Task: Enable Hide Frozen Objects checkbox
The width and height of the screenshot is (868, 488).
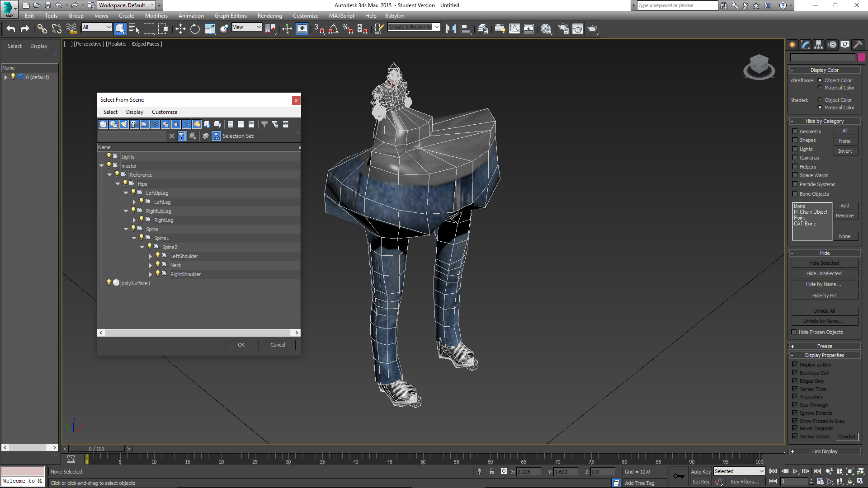Action: (x=794, y=332)
